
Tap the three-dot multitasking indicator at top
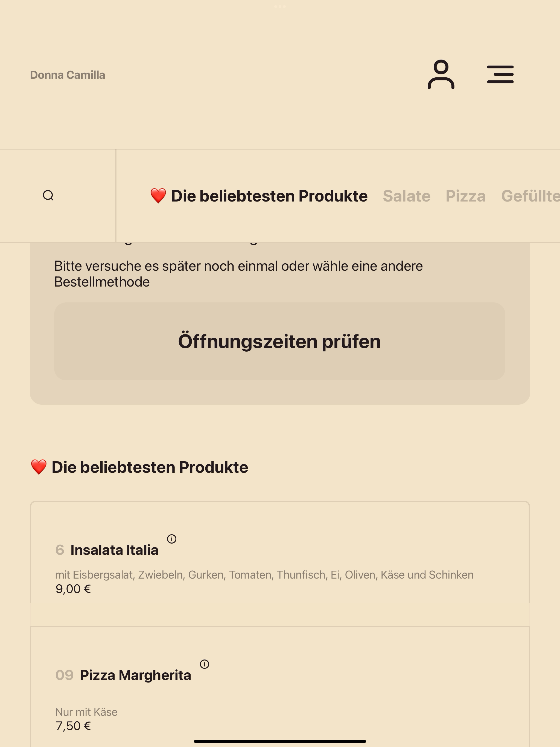click(x=280, y=6)
